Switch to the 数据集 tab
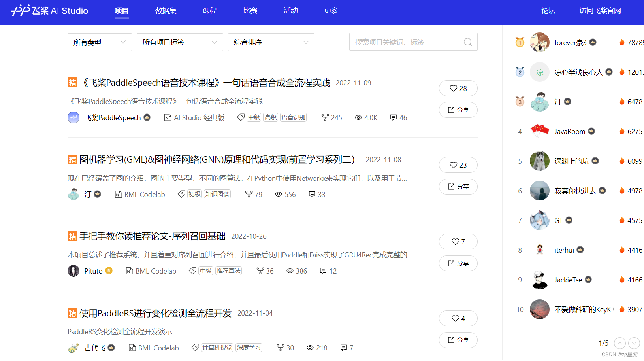The width and height of the screenshot is (644, 361). point(166,11)
